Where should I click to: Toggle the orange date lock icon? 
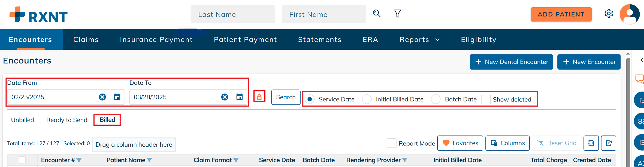pos(259,97)
